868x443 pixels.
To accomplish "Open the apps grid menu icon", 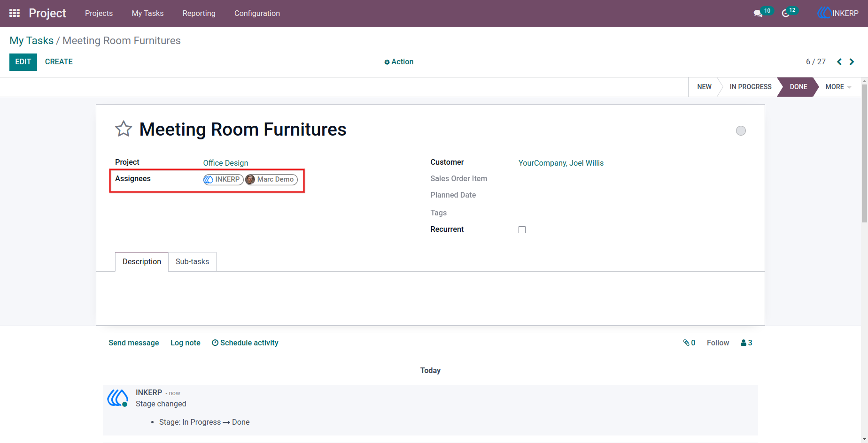I will 15,13.
